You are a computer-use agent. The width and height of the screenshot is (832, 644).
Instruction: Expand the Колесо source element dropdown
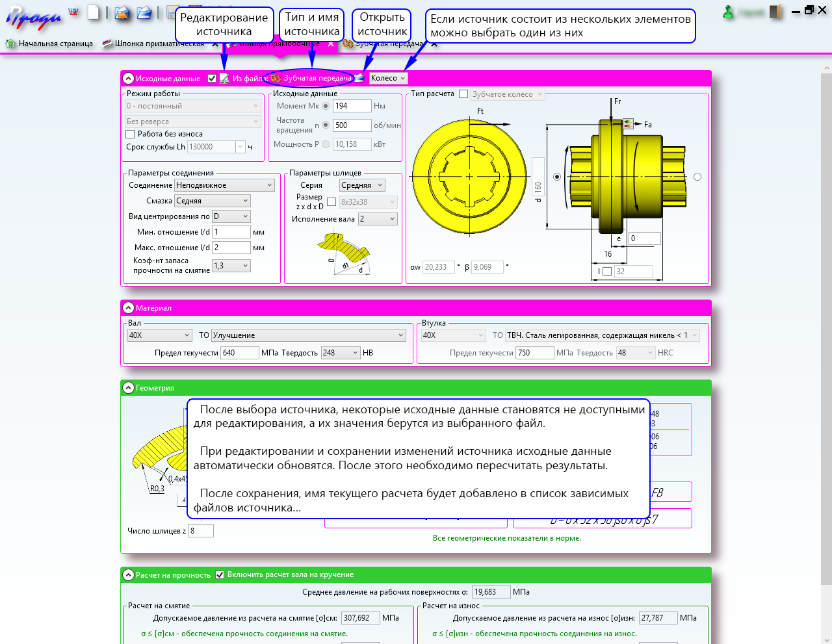pyautogui.click(x=388, y=78)
